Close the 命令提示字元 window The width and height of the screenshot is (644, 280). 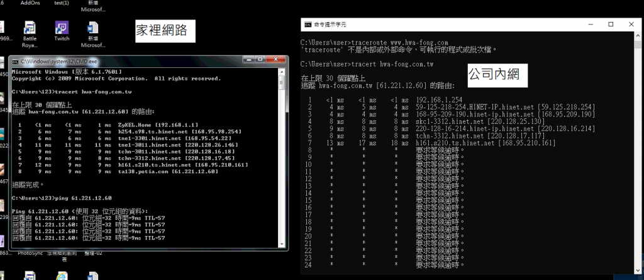(631, 25)
